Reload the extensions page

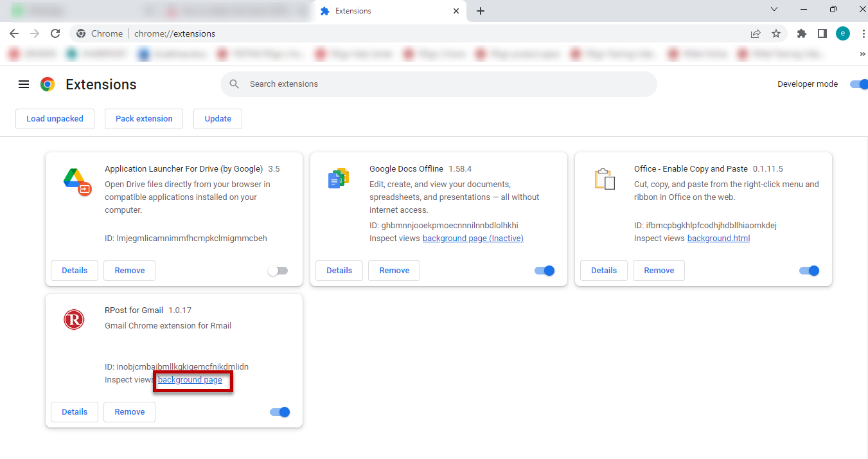(x=55, y=33)
